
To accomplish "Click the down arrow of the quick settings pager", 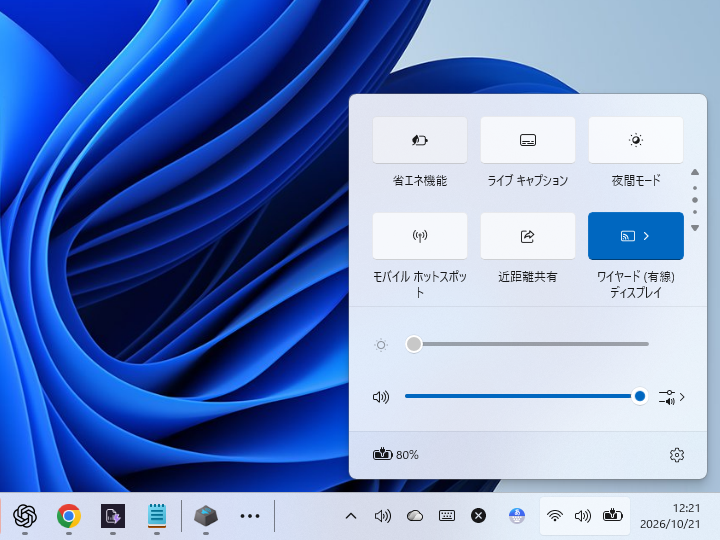I will (x=695, y=228).
